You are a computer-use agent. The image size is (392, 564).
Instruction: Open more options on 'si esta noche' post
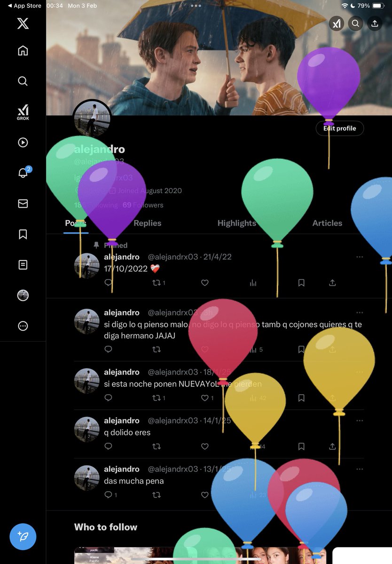(360, 372)
